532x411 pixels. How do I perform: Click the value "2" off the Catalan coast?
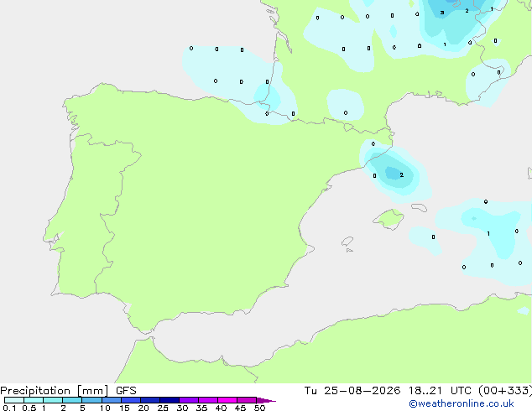[x=402, y=175]
